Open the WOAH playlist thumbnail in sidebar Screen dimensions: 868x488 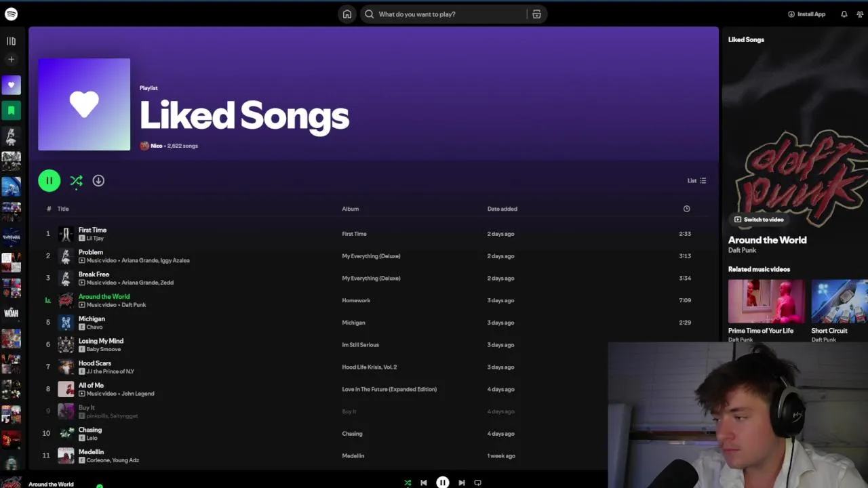coord(11,313)
